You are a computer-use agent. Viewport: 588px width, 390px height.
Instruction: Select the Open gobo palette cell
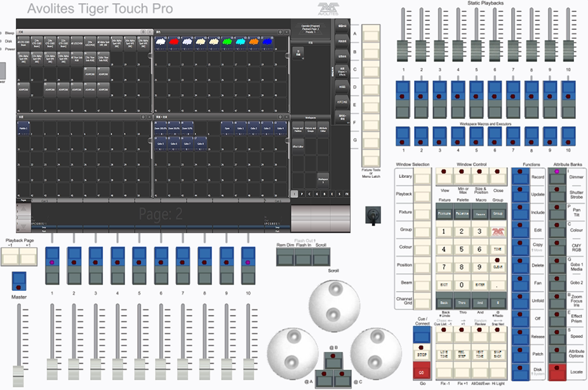click(227, 128)
